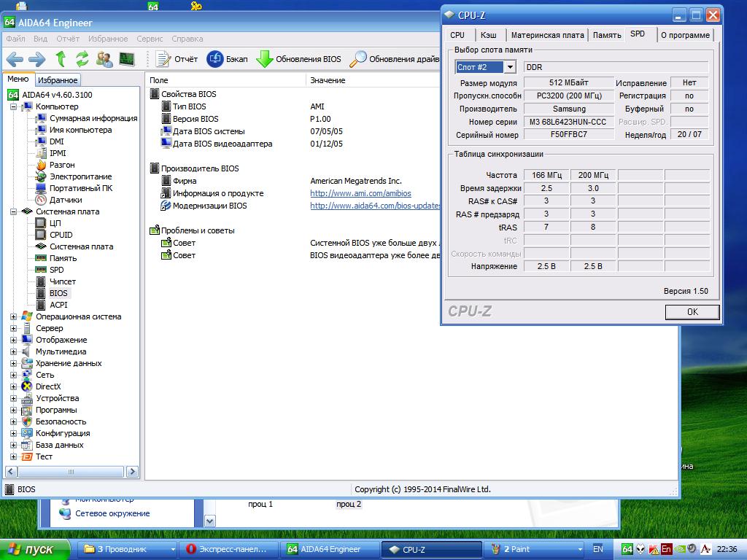This screenshot has width=747, height=560.
Task: Expand the Мультимедиа node
Action: [x=13, y=351]
